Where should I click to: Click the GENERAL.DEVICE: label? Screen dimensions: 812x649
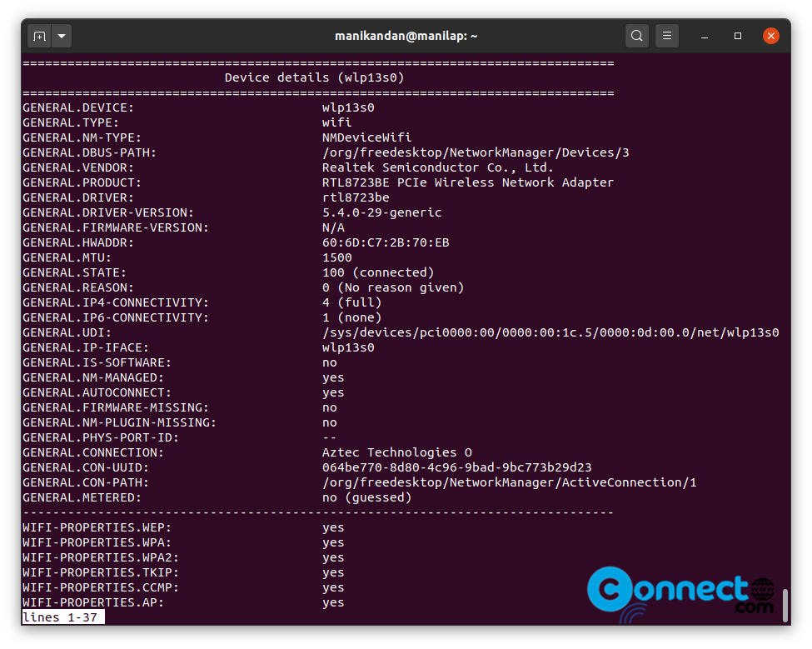(78, 107)
